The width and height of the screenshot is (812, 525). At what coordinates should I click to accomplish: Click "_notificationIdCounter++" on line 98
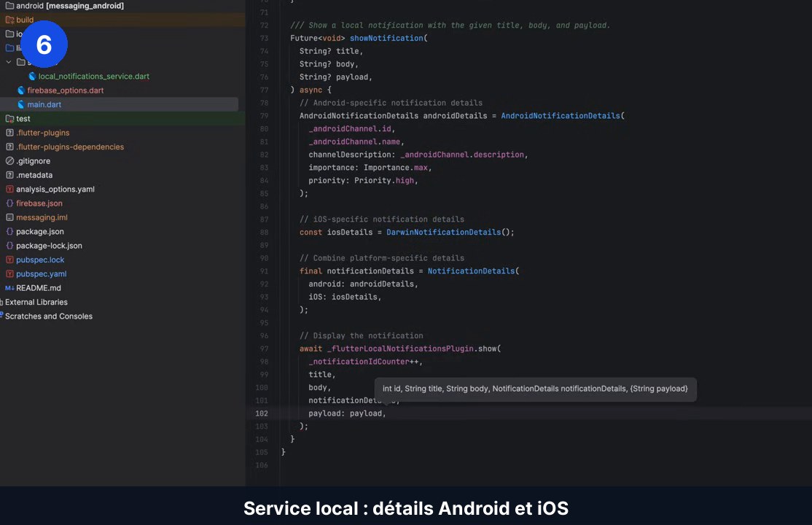(364, 362)
